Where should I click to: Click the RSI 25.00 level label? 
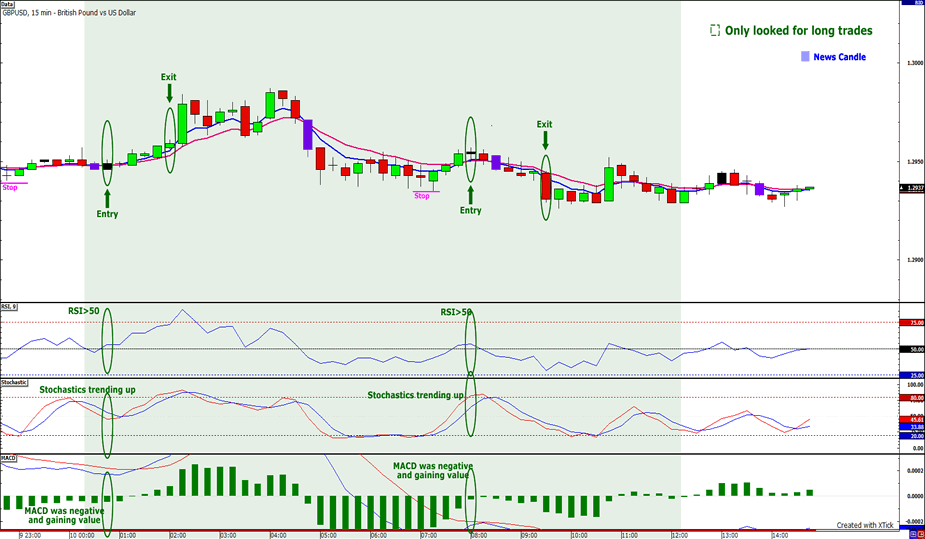(x=912, y=375)
